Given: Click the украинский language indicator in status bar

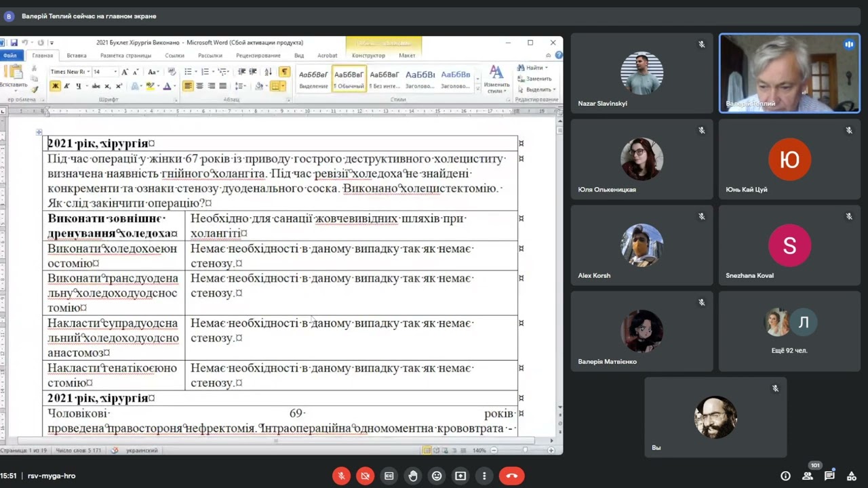Looking at the screenshot, I should click(142, 450).
